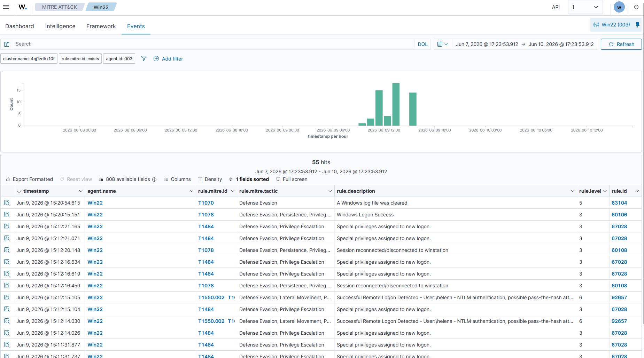Inspect the 15:20:54.615 event document details
This screenshot has height=358, width=644.
7,203
